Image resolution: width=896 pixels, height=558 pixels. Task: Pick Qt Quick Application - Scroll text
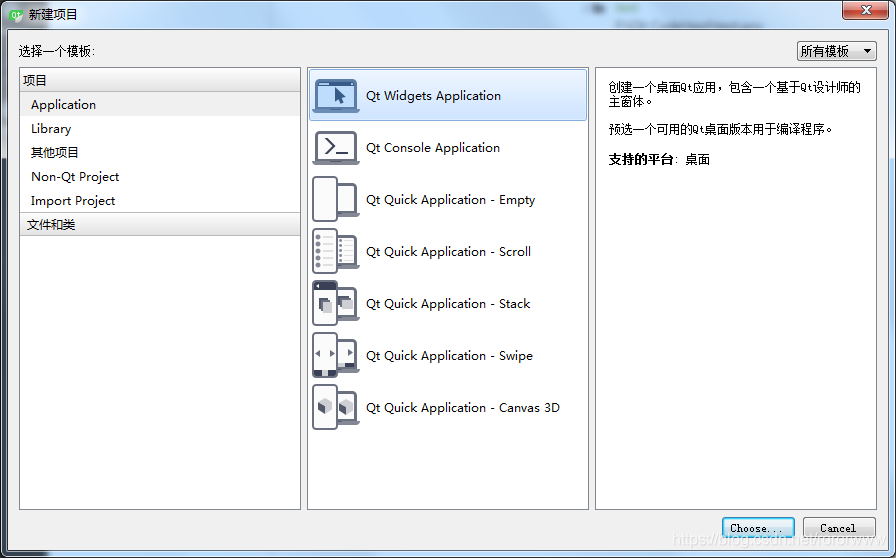tap(448, 252)
